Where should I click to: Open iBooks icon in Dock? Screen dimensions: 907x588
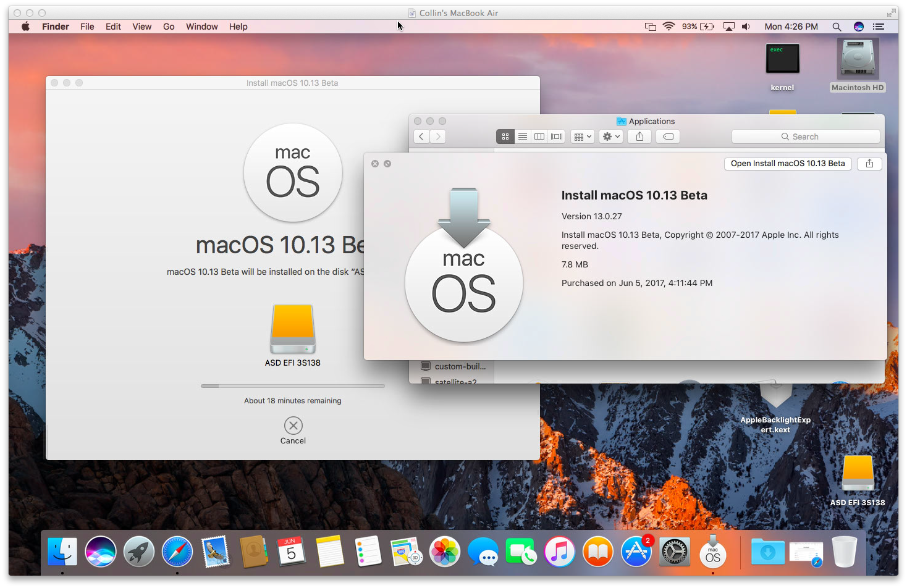[x=598, y=552]
